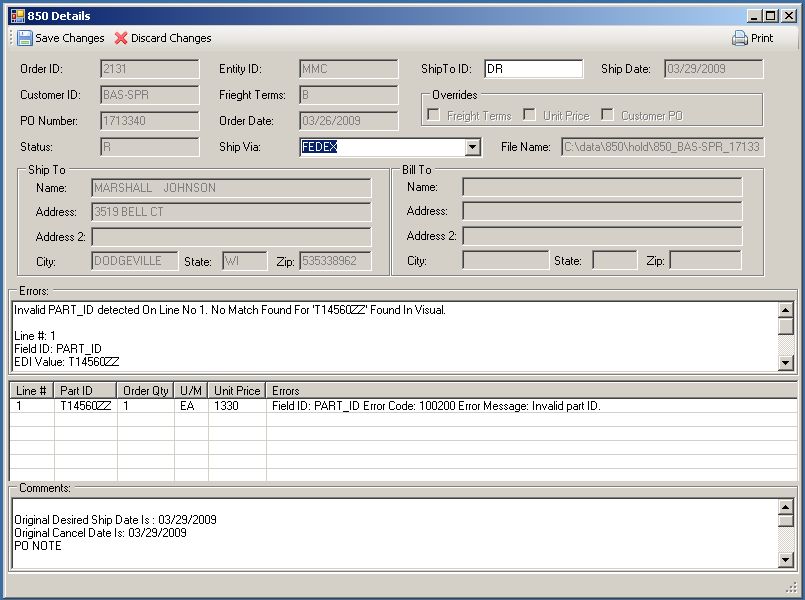Viewport: 805px width, 600px height.
Task: Click the Discard Changes button label
Action: 171,38
